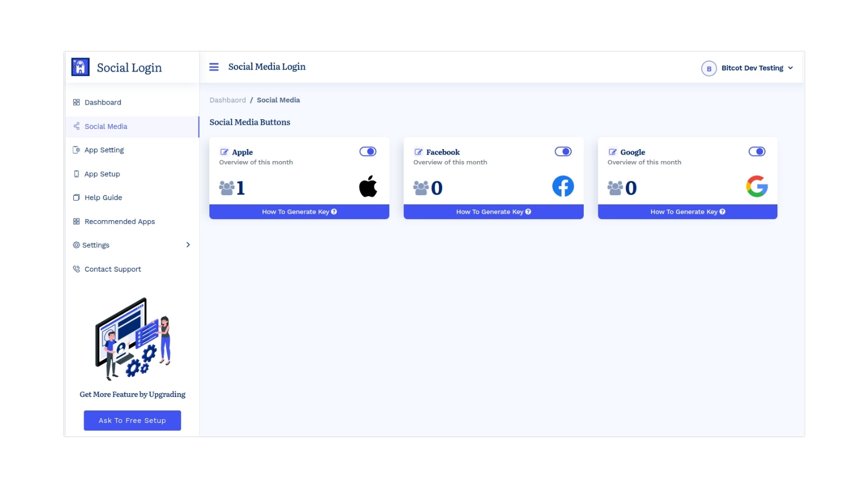Screen dimensions: 868x488
Task: Click Facebook's How To Generate Key button
Action: pyautogui.click(x=494, y=212)
